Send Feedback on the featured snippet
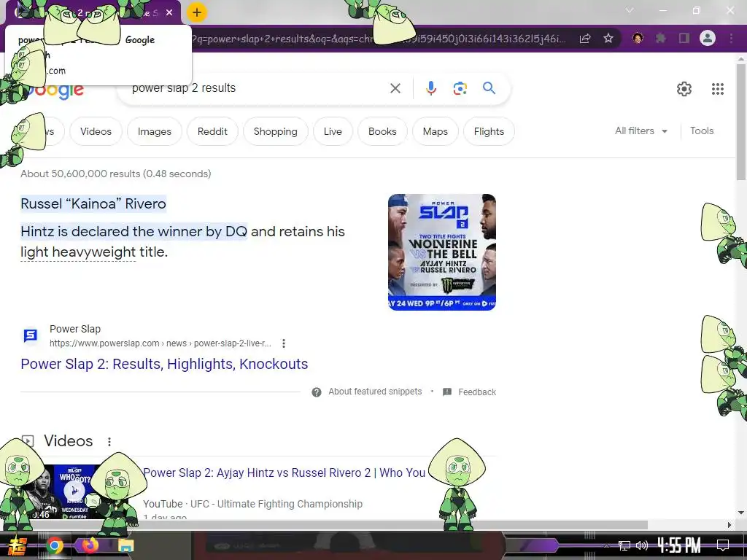 click(x=470, y=392)
